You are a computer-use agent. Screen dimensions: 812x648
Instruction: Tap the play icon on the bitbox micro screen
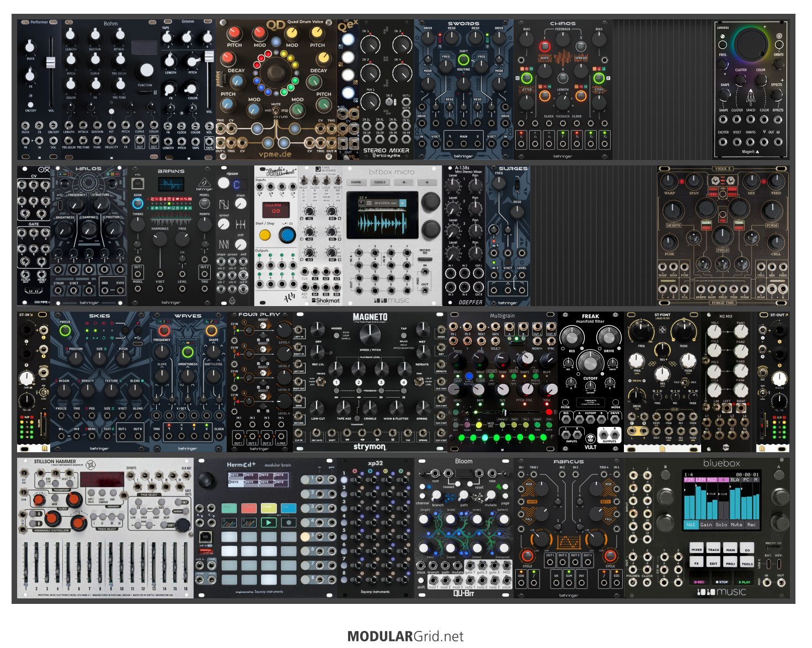coord(403,203)
